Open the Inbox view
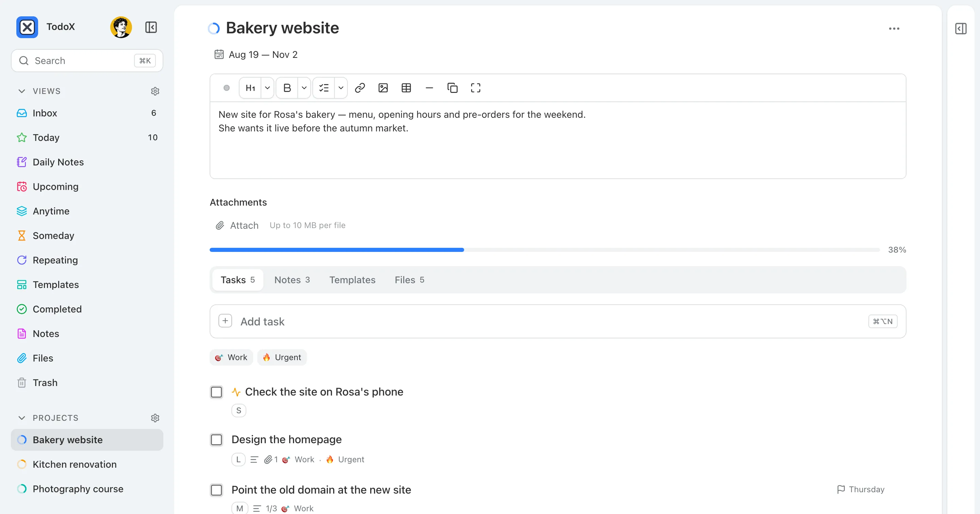The height and width of the screenshot is (514, 980). coord(87,113)
